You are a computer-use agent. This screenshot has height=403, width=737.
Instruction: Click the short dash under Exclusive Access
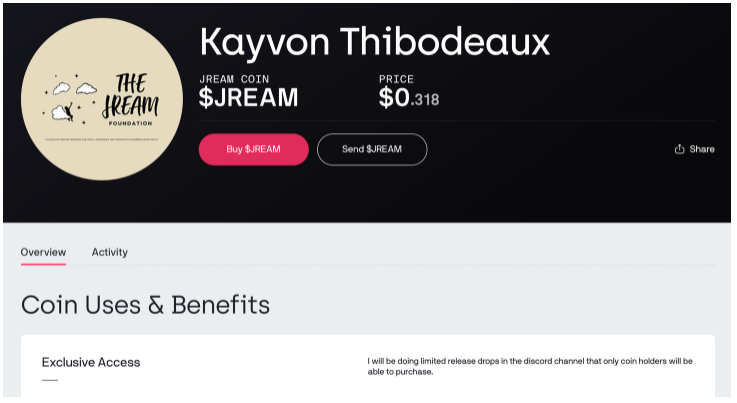point(50,380)
